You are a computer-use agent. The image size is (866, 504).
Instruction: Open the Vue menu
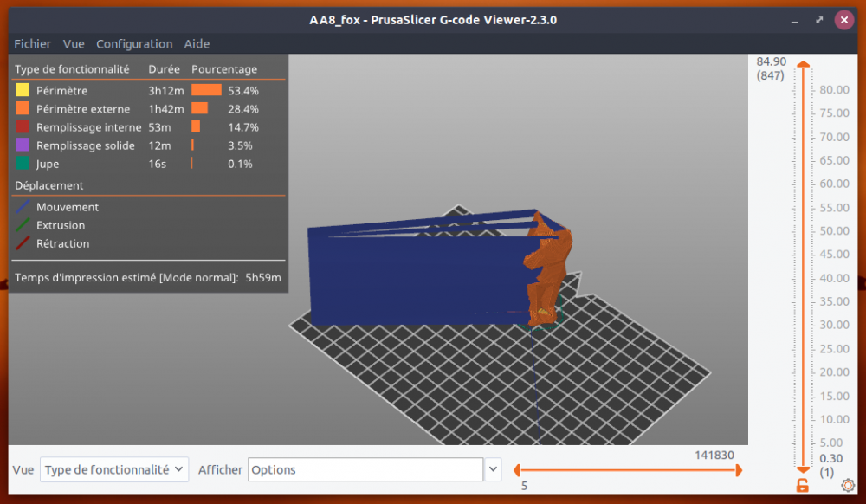pyautogui.click(x=74, y=43)
